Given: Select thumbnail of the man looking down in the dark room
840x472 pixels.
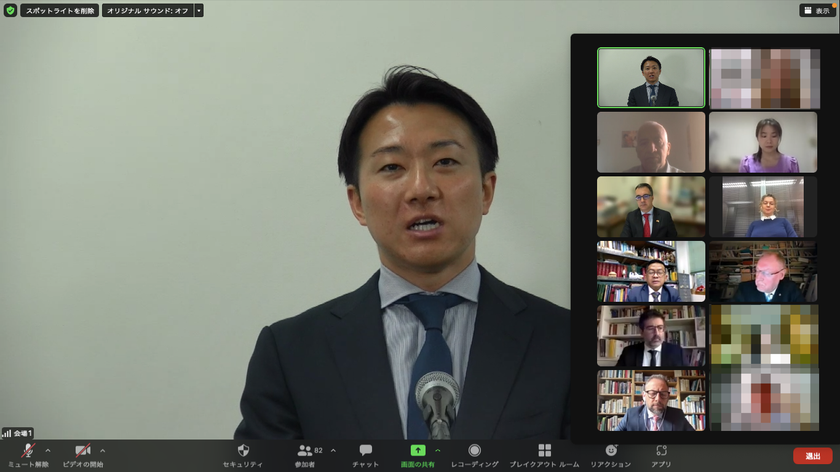Looking at the screenshot, I should (x=763, y=272).
